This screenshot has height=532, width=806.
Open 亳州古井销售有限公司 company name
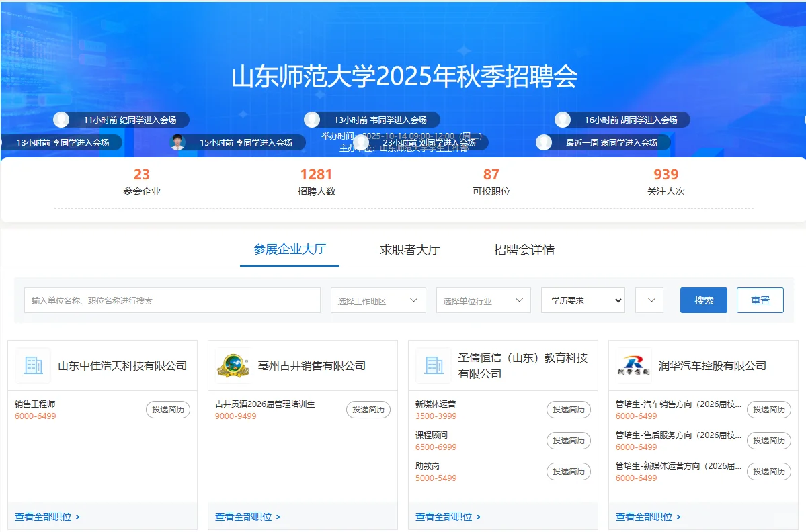click(x=312, y=365)
